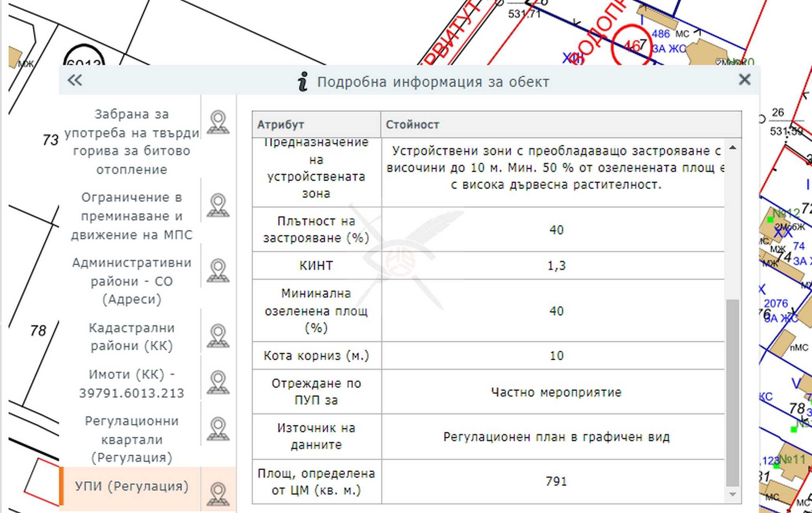Locate property 39791.6013.213 on map
812x513 pixels.
pos(218,382)
